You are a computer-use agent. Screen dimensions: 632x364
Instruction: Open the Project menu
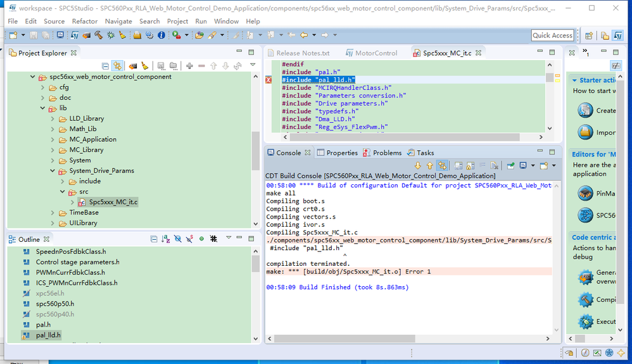click(177, 22)
